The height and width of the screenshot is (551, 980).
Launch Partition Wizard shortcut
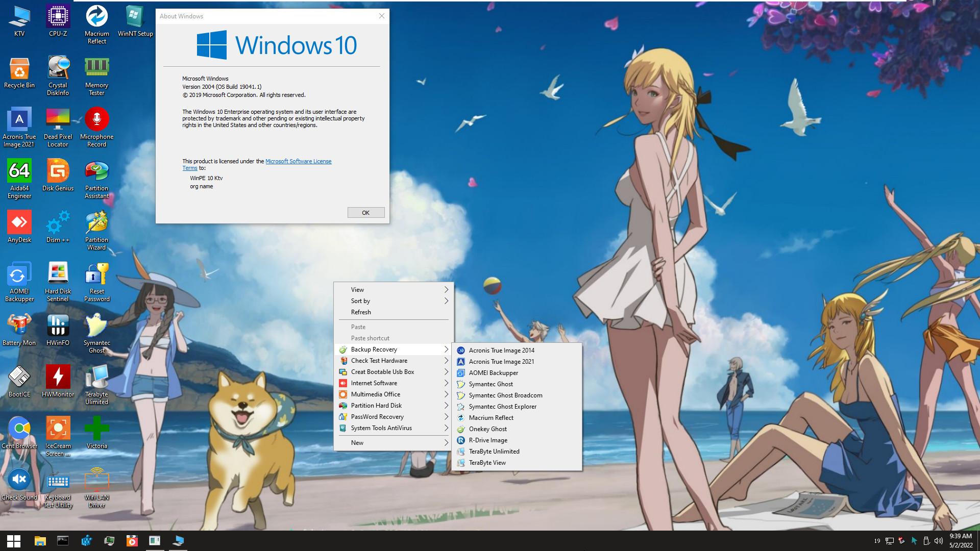96,231
